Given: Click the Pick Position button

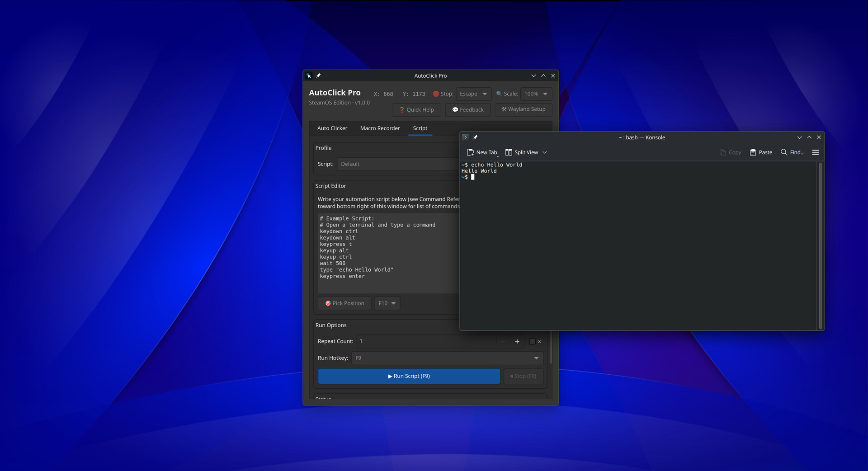Looking at the screenshot, I should [344, 303].
